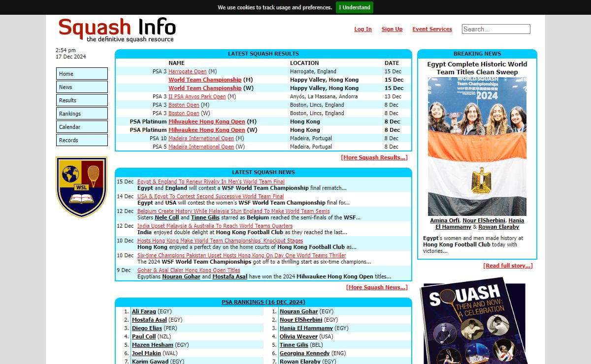Viewport: 591px width, 364px height.
Task: Open PSA Rankings (16 Dec 2024) header link
Action: pyautogui.click(x=263, y=302)
